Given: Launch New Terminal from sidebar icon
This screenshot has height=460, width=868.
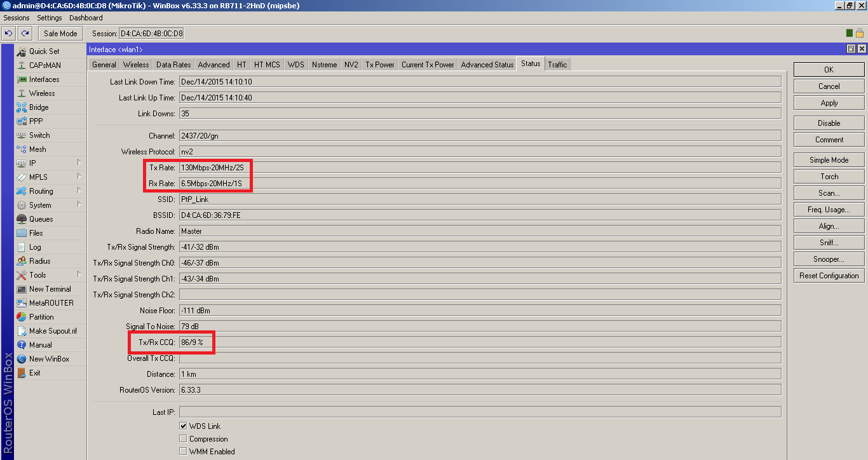Looking at the screenshot, I should 22,289.
